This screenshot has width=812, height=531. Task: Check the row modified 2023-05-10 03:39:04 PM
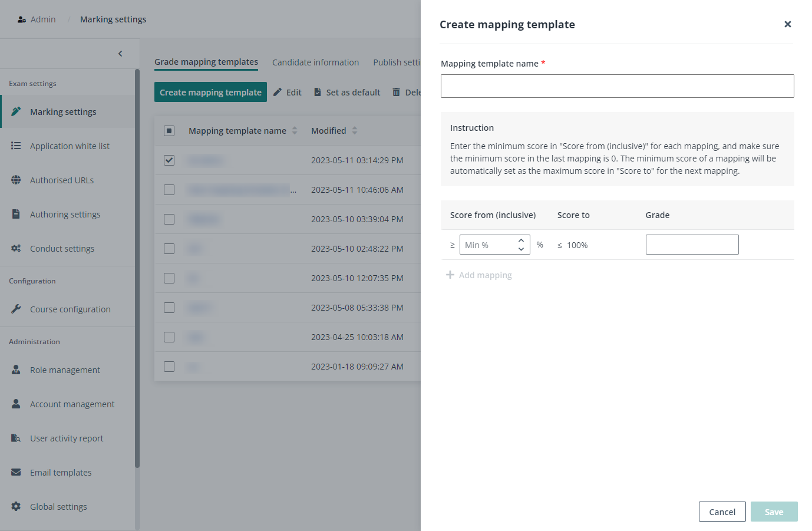click(x=169, y=219)
